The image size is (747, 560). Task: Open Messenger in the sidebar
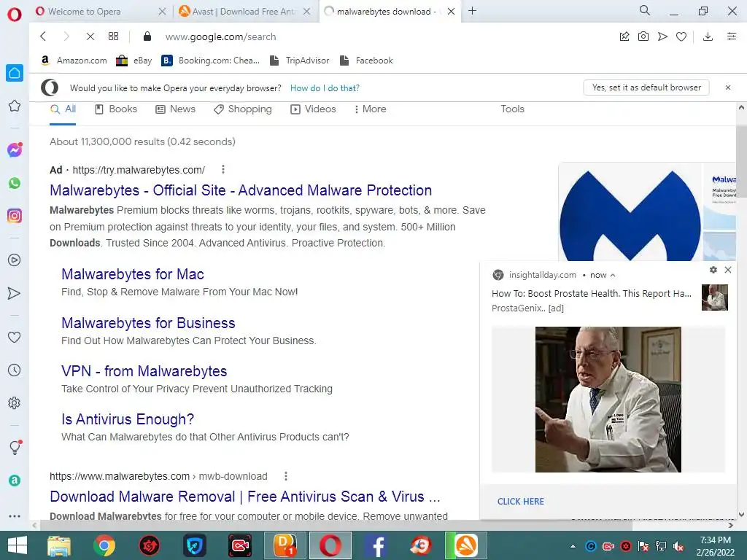click(15, 150)
